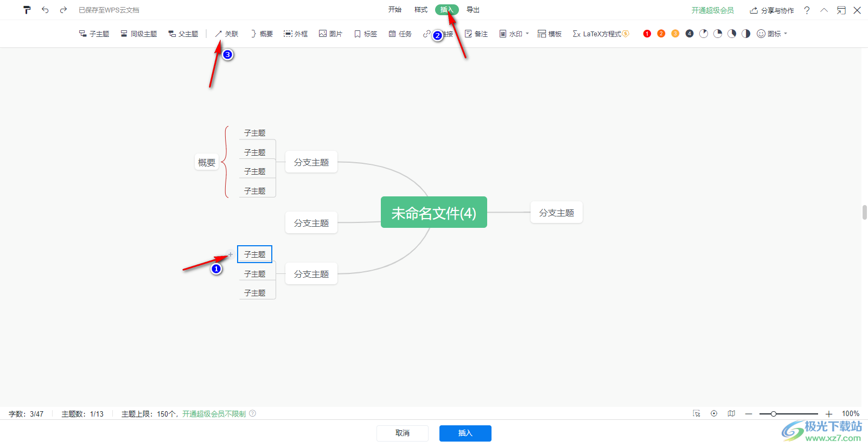Image resolution: width=868 pixels, height=447 pixels.
Task: Zoom in with plus button
Action: pos(828,414)
